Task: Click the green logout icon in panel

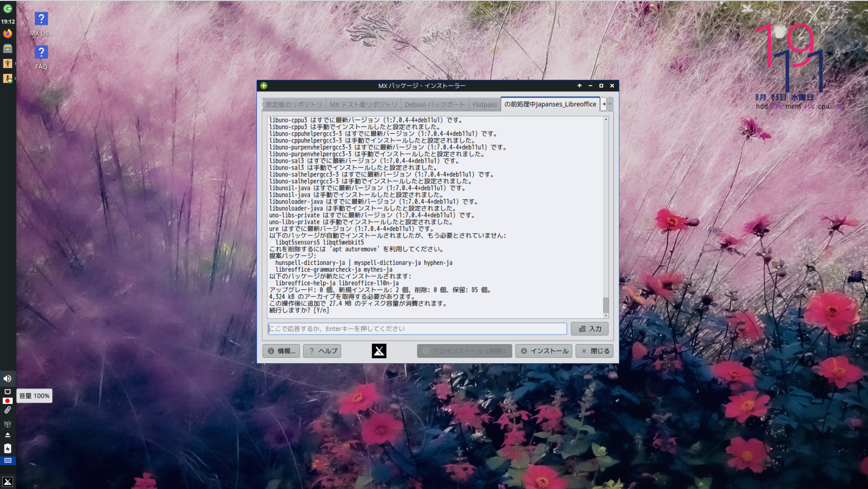Action: (x=8, y=8)
